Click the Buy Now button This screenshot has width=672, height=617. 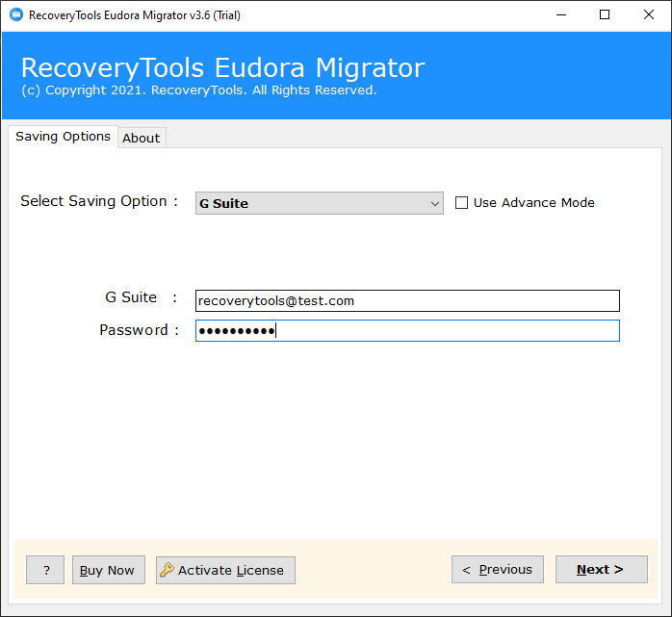click(109, 570)
